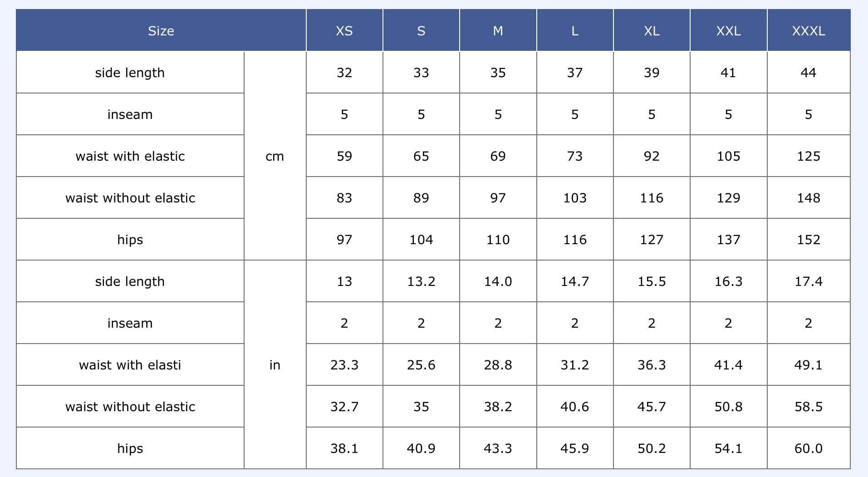
Task: Click the truncated 'waist with elasti' row label
Action: coord(130,365)
